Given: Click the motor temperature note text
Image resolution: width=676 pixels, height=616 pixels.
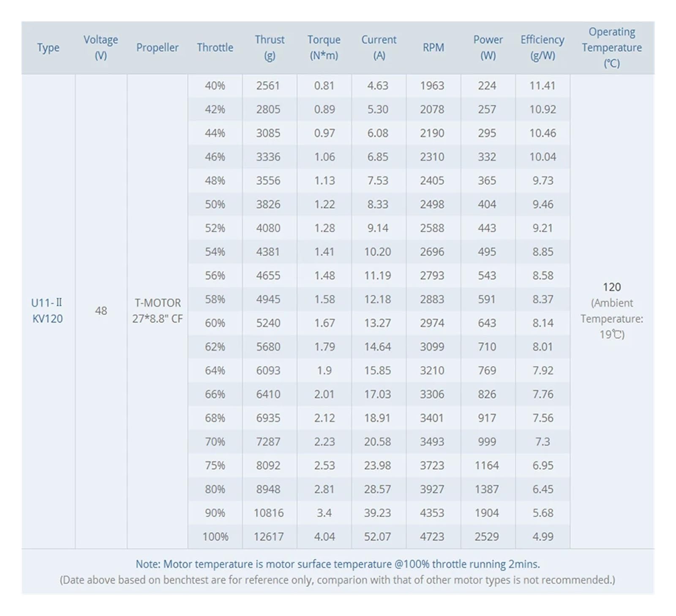Looking at the screenshot, I should pyautogui.click(x=338, y=564).
